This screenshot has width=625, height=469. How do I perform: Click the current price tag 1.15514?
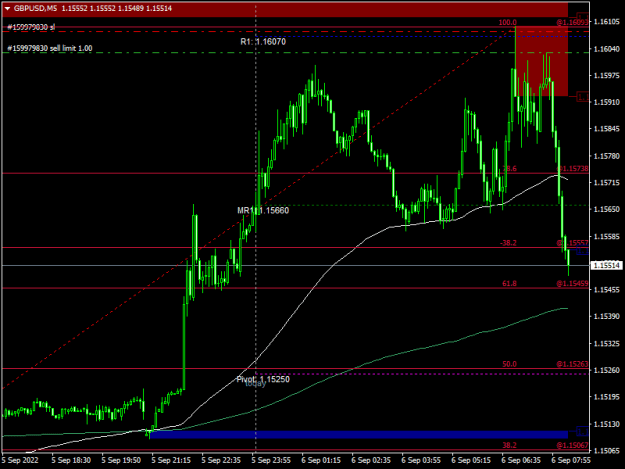pyautogui.click(x=606, y=265)
